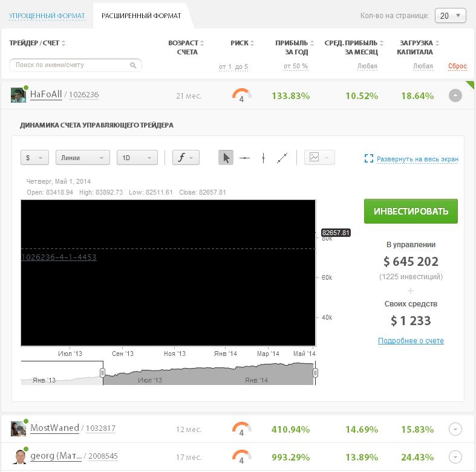Viewport: 476px width, 472px height.
Task: Click own funds value $ 1 233
Action: click(x=411, y=321)
